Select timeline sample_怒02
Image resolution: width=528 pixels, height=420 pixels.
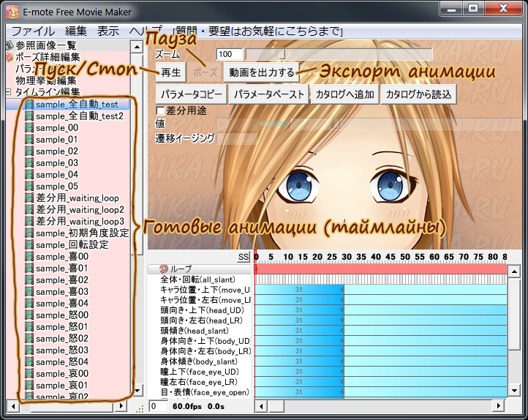62,339
